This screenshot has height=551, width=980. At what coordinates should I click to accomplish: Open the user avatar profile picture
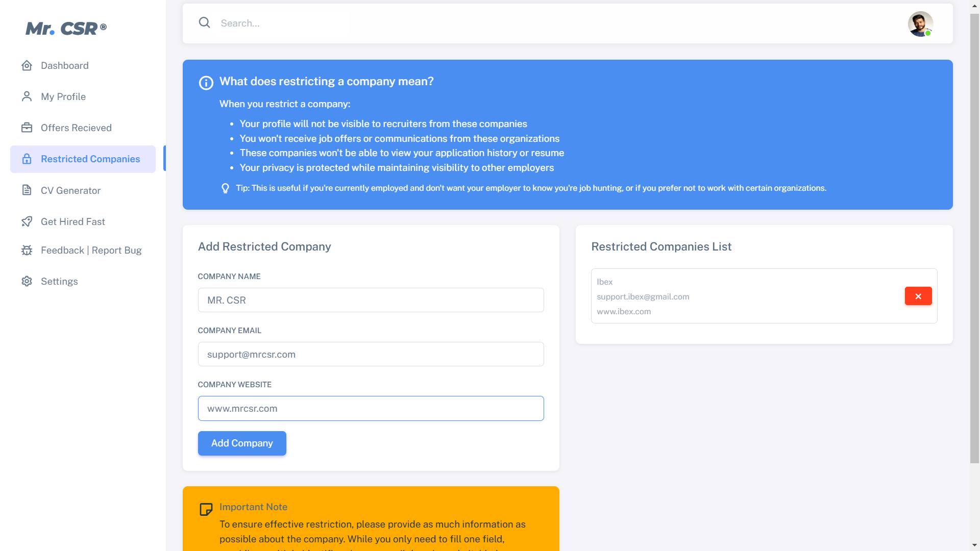(x=920, y=24)
